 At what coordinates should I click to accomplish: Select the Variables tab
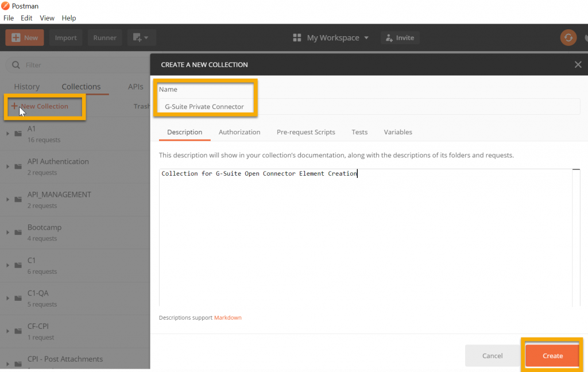click(398, 132)
